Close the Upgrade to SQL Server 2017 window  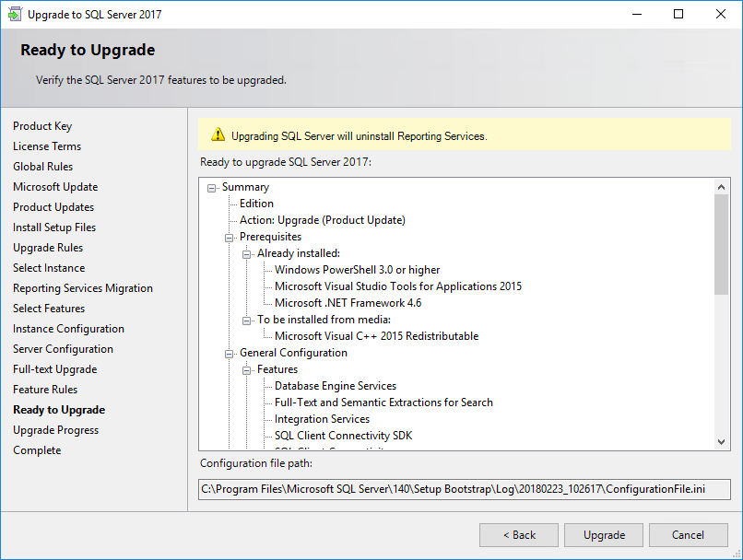pyautogui.click(x=721, y=14)
